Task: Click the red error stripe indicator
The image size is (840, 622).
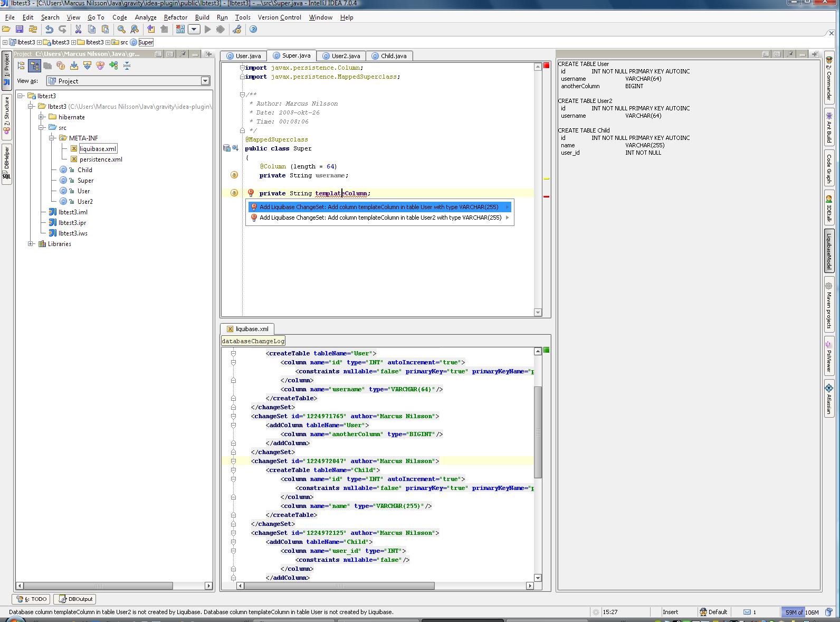Action: pyautogui.click(x=547, y=66)
